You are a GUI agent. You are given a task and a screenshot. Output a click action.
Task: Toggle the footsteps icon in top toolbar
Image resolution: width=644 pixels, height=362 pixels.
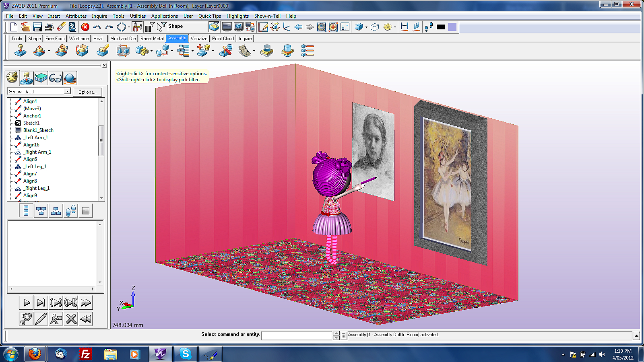pos(429,27)
